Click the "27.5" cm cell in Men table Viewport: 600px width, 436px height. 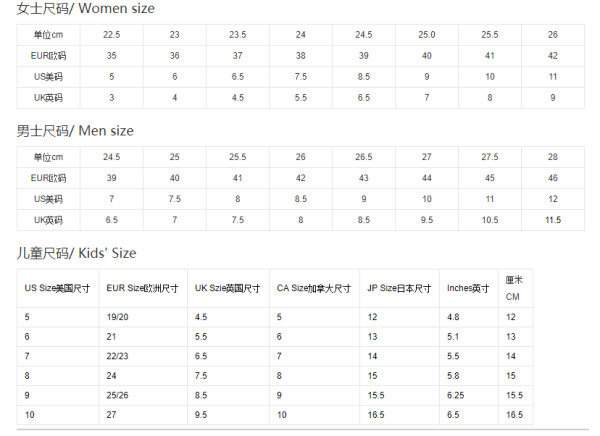point(490,157)
